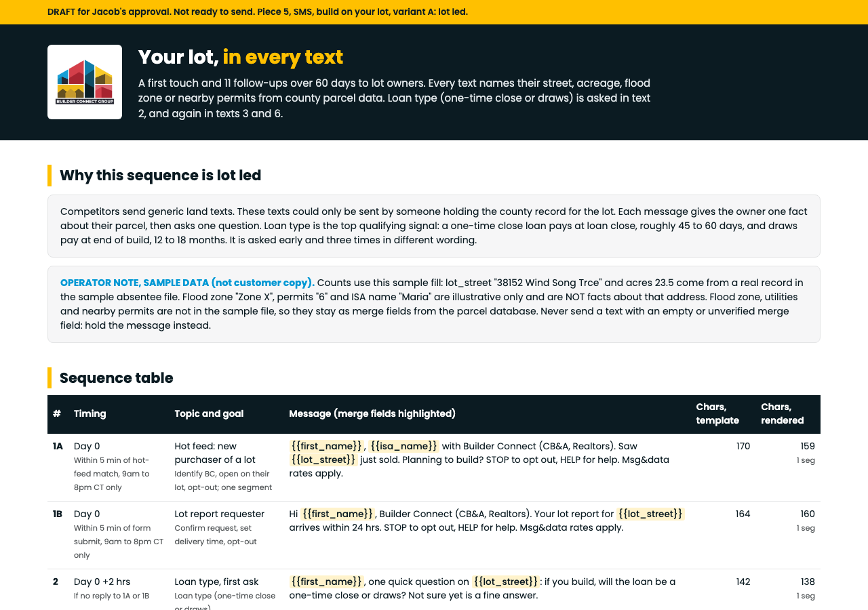Click template char count '164'
868x610 pixels.
(x=743, y=514)
